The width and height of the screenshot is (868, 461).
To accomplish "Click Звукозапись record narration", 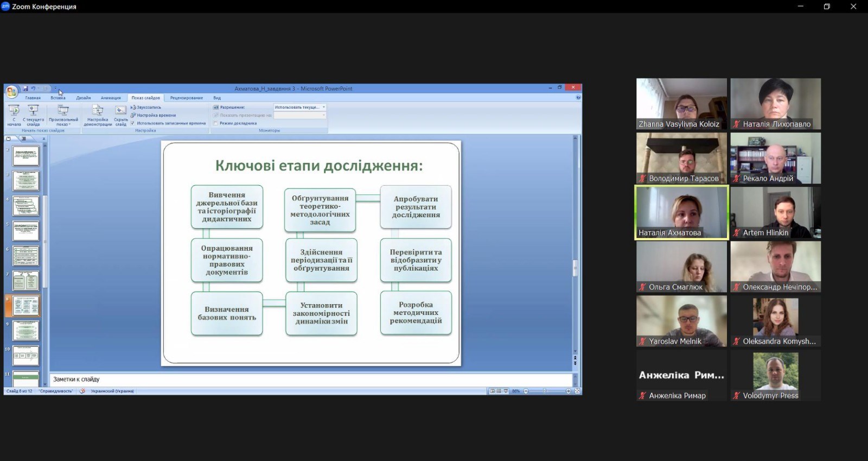I will 146,108.
